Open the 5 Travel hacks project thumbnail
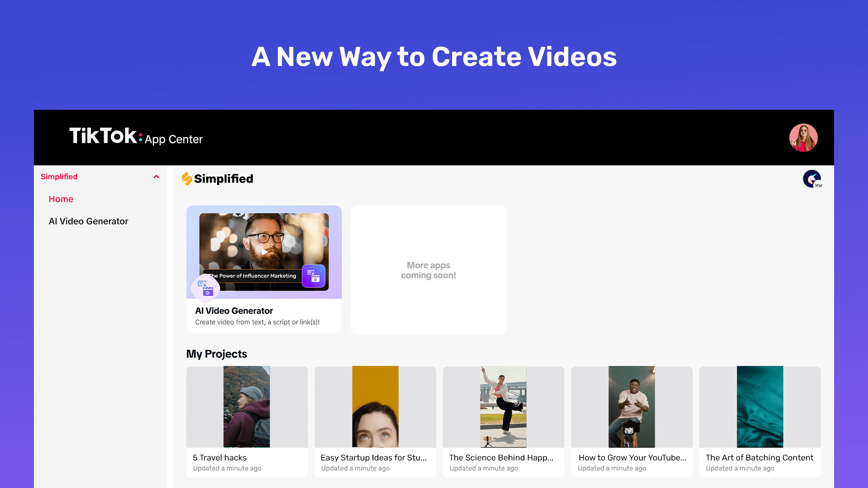The image size is (868, 488). pos(247,406)
